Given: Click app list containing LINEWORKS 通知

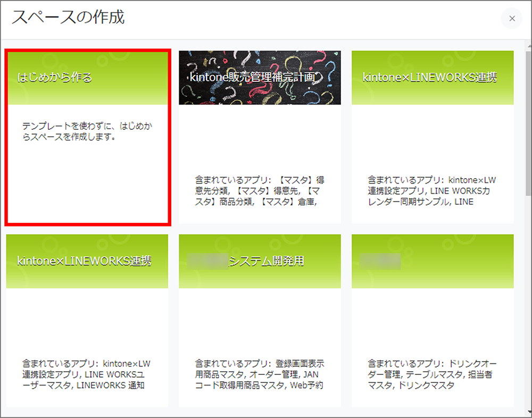Looking at the screenshot, I should point(87,374).
